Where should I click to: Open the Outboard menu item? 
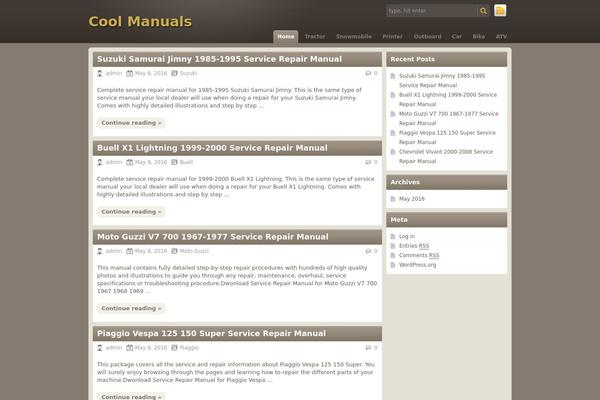click(427, 36)
